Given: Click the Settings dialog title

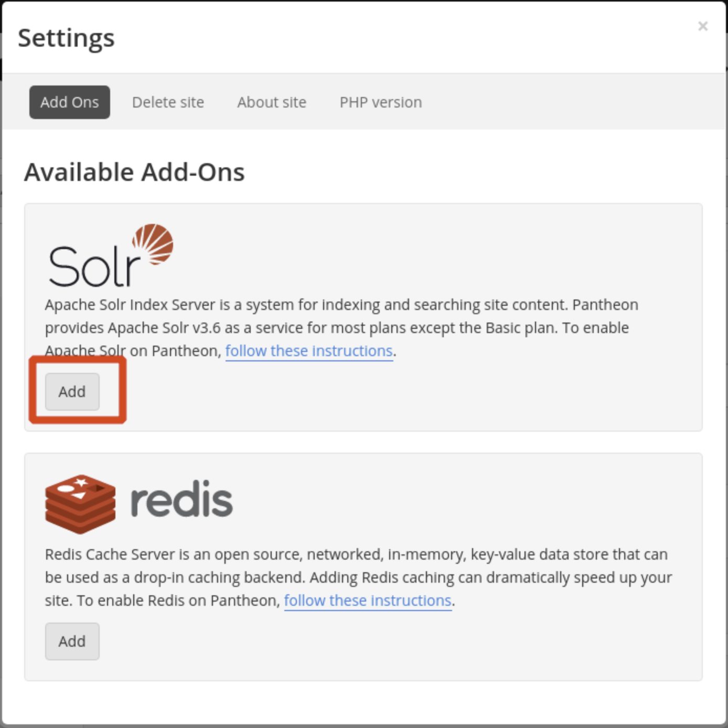Looking at the screenshot, I should [67, 37].
